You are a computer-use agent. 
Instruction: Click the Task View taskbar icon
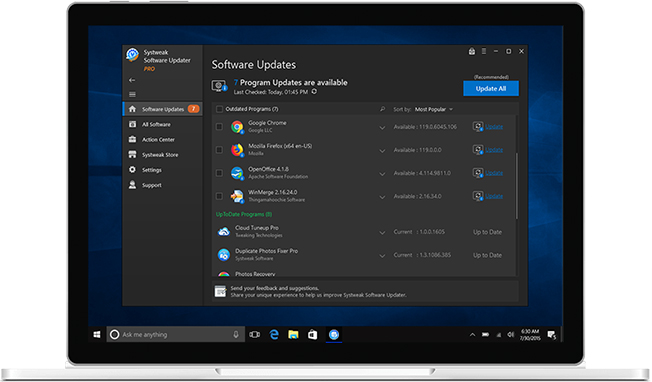pos(254,335)
